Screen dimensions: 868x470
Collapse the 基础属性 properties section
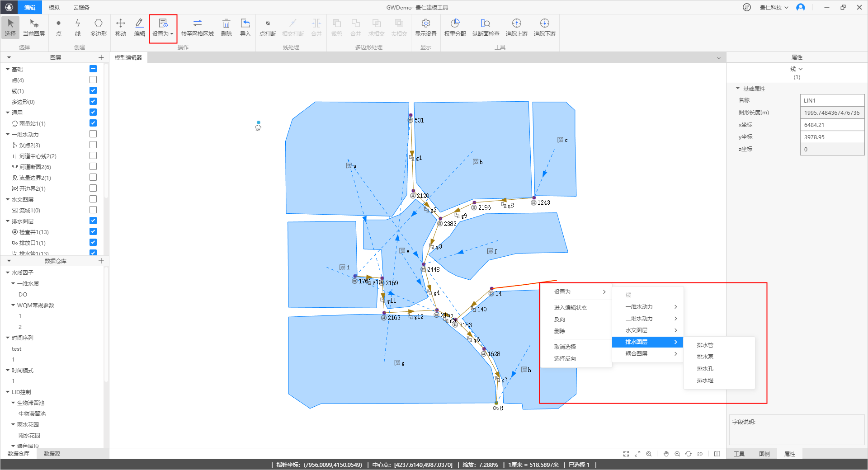pos(738,89)
